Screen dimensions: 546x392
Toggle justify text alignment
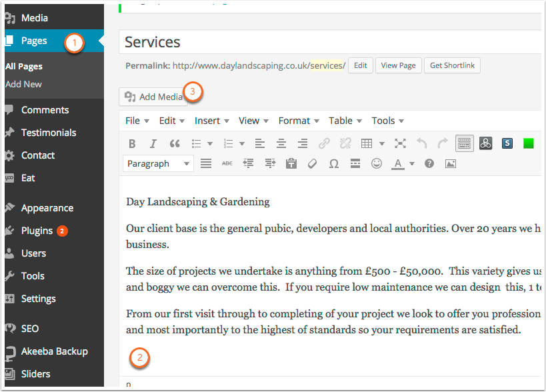pos(206,163)
